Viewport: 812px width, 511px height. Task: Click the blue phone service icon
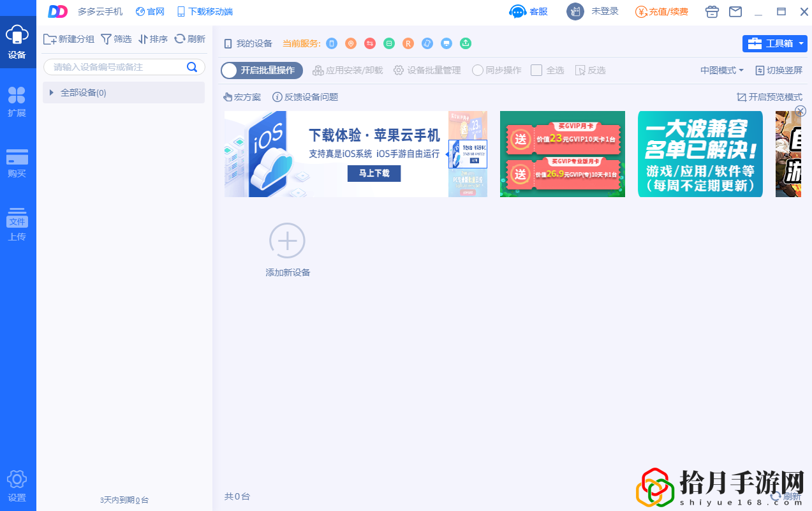click(x=332, y=43)
